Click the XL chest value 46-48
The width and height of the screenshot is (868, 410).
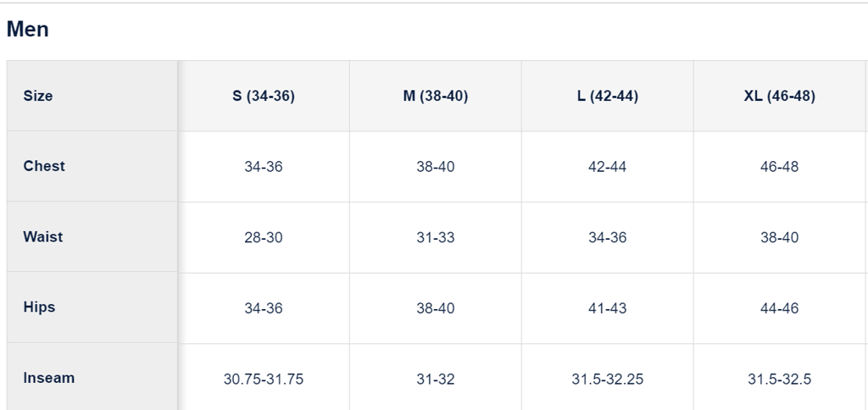tap(780, 167)
